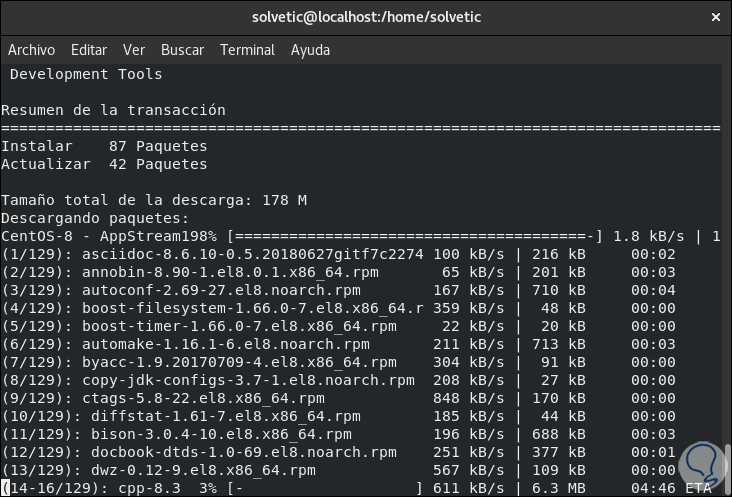The width and height of the screenshot is (732, 497).
Task: Click the "Development Tools" text line
Action: pyautogui.click(x=86, y=74)
